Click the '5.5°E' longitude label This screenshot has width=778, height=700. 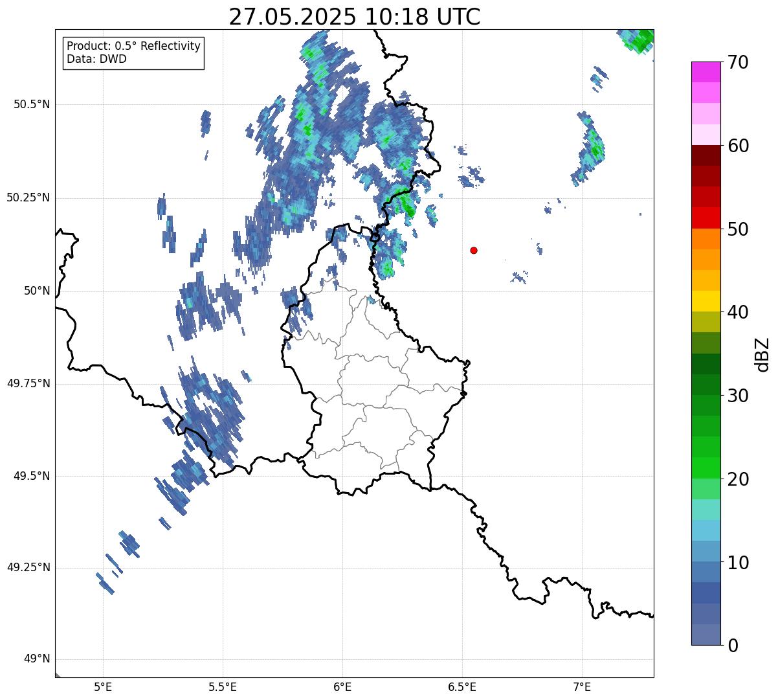223,686
